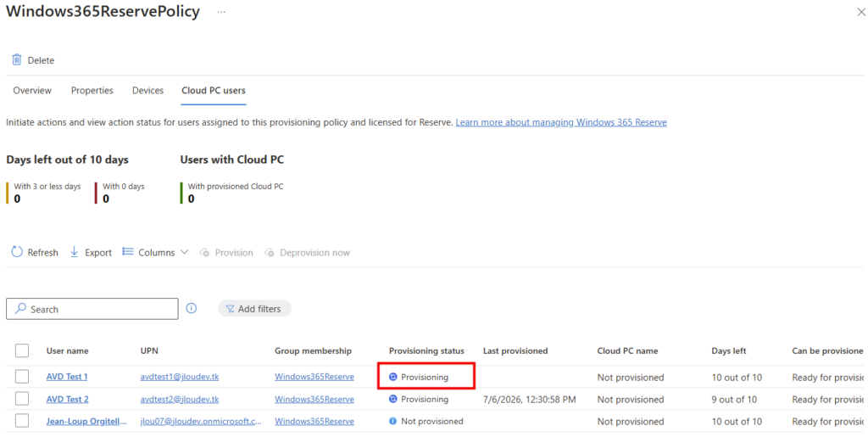Click Not provisioned status text in Jean-Loup row
The height and width of the screenshot is (437, 868).
(x=432, y=422)
